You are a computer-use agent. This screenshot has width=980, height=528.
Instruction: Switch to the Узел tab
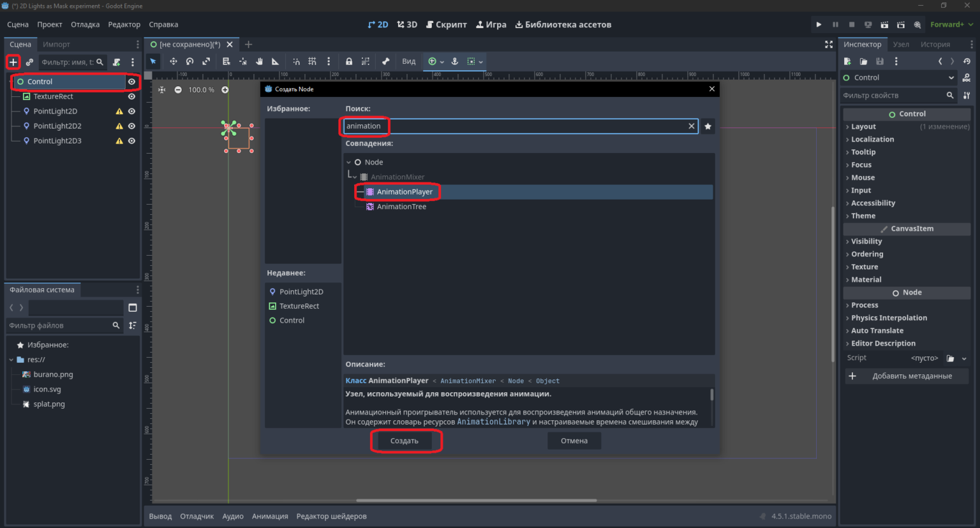[x=901, y=45]
